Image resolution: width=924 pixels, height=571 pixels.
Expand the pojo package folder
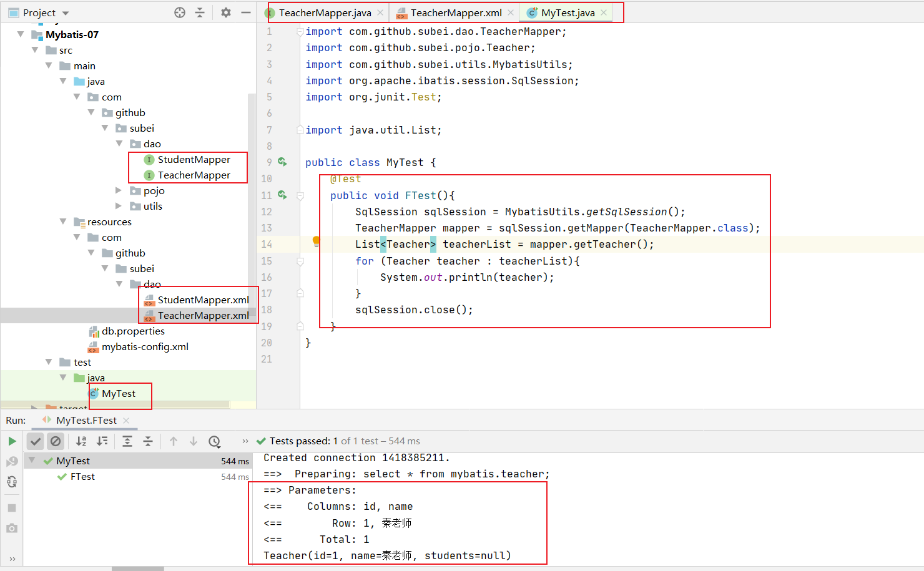click(119, 190)
